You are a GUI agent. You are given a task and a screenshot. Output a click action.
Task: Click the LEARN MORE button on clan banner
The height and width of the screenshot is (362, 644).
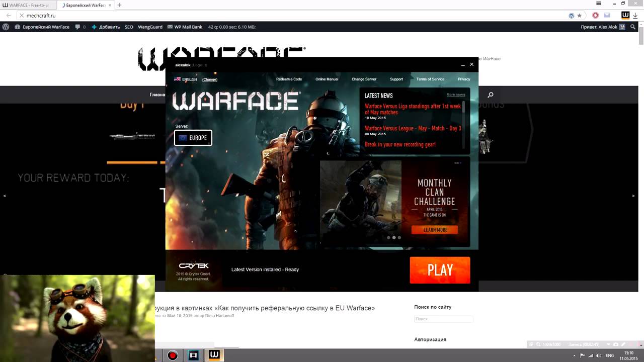[x=435, y=230]
